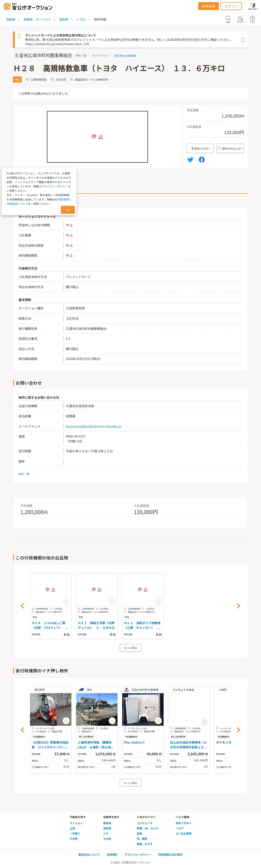The width and height of the screenshot is (261, 868).
Task: Click the KSI官公庁オークション logo
Action: (28, 6)
